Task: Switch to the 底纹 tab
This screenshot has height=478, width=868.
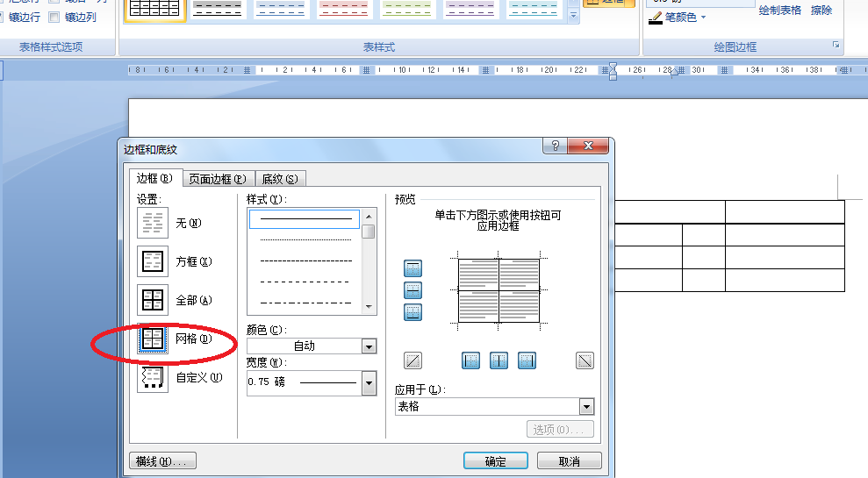Action: click(x=280, y=179)
